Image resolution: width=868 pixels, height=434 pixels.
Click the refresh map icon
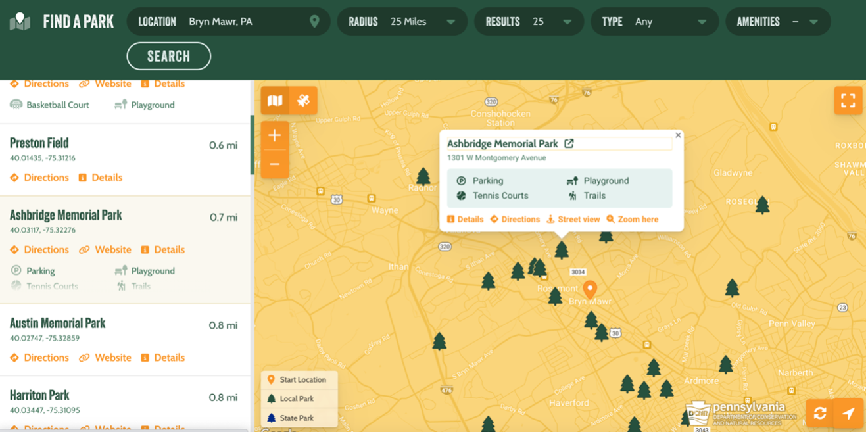click(820, 413)
